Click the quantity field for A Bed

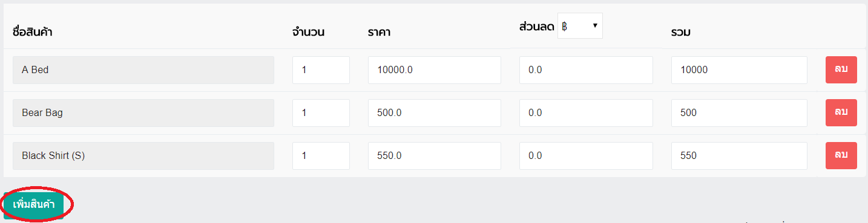(321, 70)
